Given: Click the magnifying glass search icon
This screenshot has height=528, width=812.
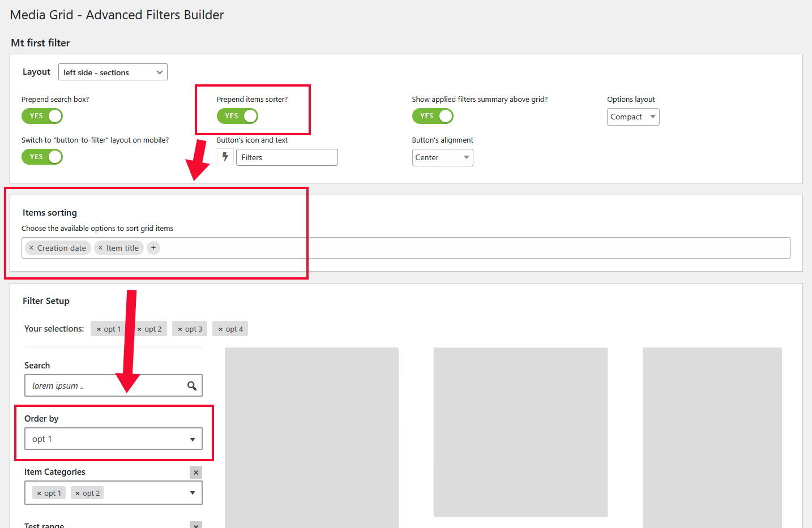Looking at the screenshot, I should click(193, 385).
